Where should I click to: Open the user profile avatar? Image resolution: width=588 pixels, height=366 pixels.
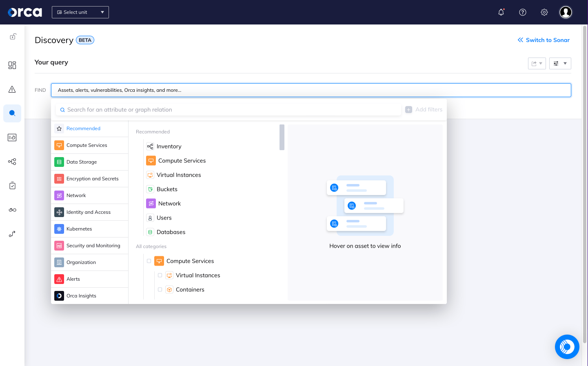566,12
